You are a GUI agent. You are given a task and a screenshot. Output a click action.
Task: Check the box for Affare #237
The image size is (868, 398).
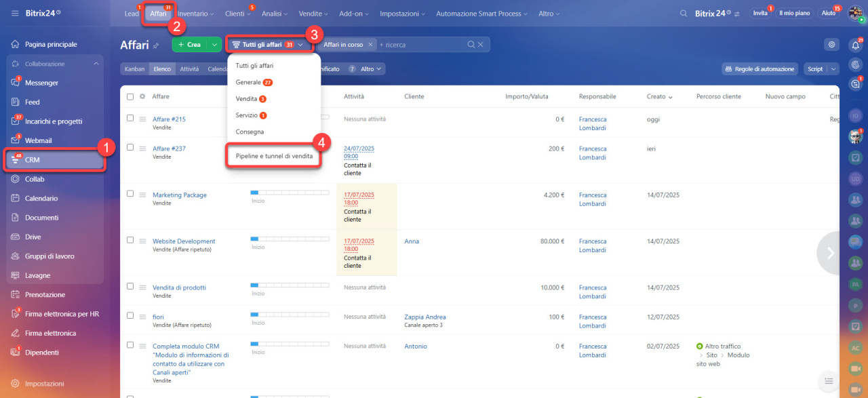(x=130, y=147)
